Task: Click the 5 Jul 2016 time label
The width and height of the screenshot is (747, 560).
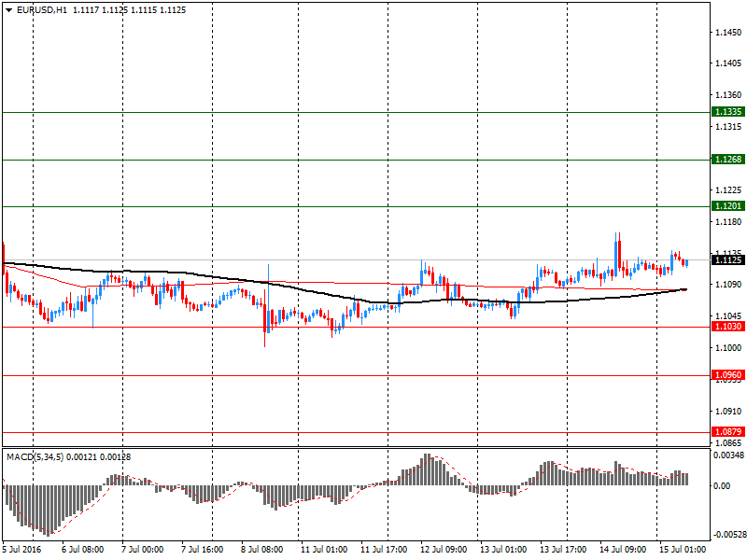Action: pyautogui.click(x=21, y=550)
